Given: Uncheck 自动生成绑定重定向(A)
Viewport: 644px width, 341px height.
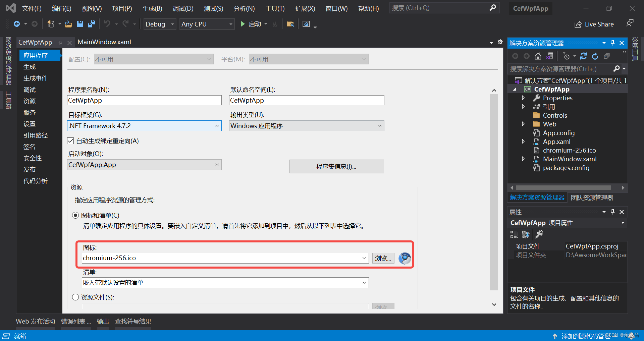Looking at the screenshot, I should point(70,141).
